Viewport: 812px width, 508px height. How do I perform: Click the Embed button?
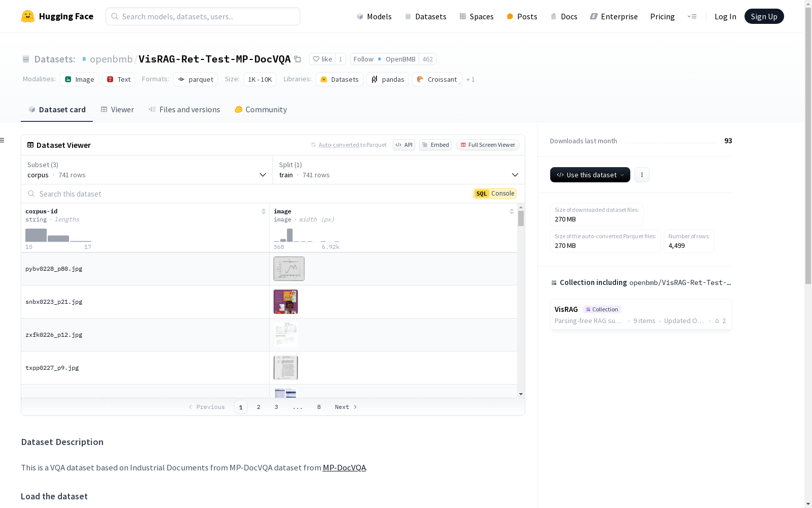[435, 145]
